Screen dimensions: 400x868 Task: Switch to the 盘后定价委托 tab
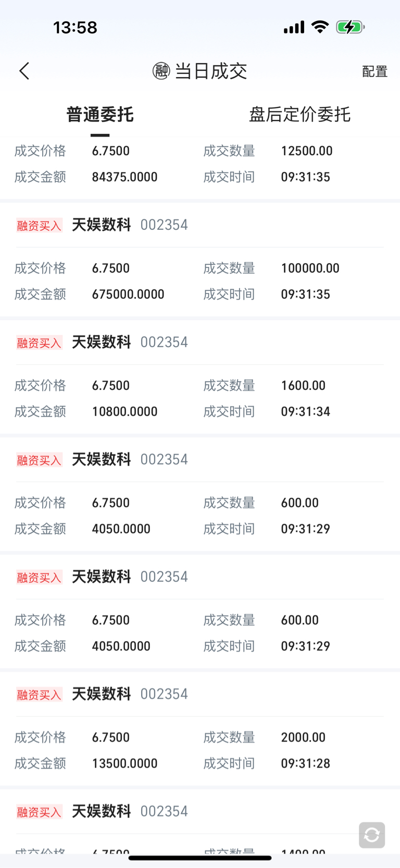point(299,114)
